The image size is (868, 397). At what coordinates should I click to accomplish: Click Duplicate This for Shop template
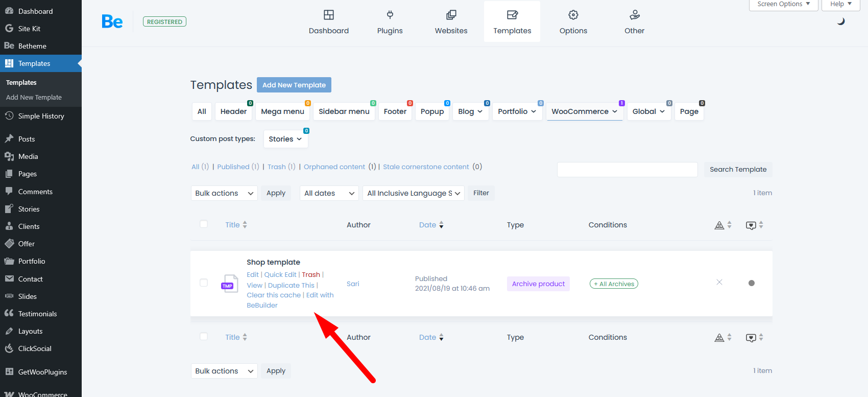(291, 285)
